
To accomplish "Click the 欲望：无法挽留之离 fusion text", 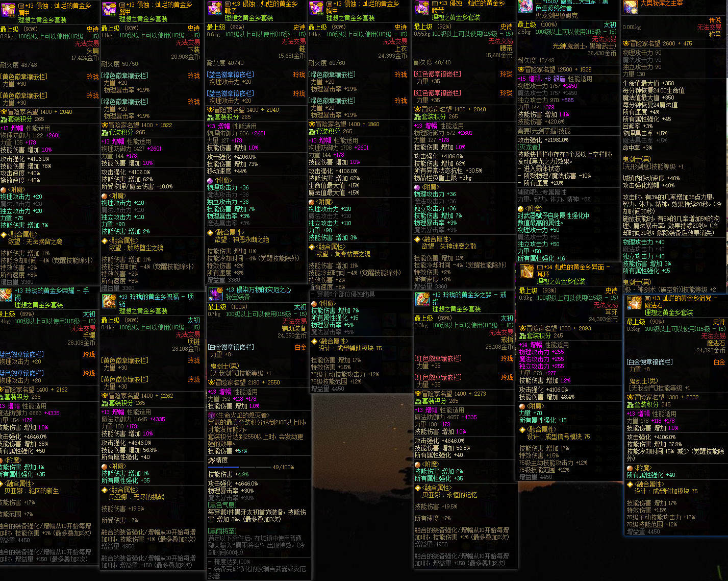I will (x=35, y=241).
